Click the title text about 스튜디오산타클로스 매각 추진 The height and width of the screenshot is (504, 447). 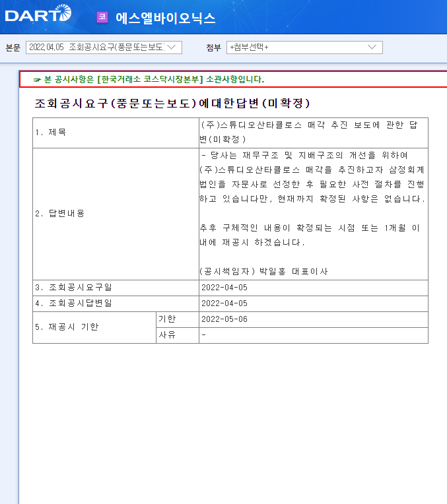pyautogui.click(x=308, y=132)
